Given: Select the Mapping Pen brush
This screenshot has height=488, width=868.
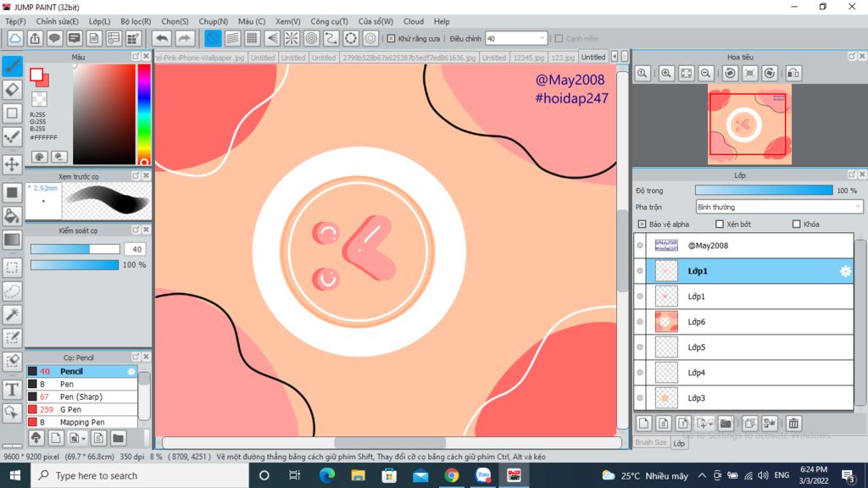Looking at the screenshot, I should [x=82, y=422].
